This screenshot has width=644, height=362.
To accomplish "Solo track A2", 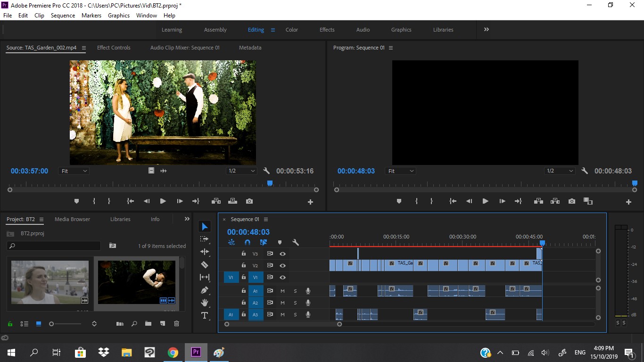I will pos(295,303).
